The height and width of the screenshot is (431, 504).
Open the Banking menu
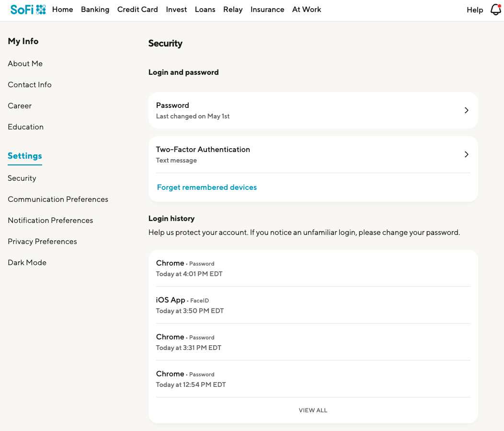(95, 10)
